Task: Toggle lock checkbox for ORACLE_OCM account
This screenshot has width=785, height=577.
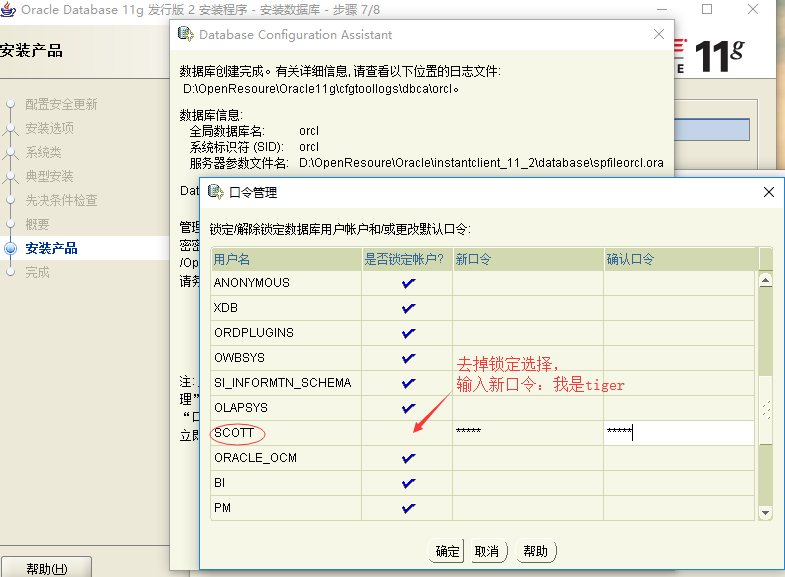Action: coord(408,458)
